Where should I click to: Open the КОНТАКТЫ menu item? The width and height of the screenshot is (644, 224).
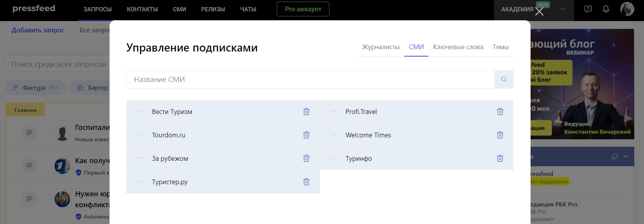[142, 9]
